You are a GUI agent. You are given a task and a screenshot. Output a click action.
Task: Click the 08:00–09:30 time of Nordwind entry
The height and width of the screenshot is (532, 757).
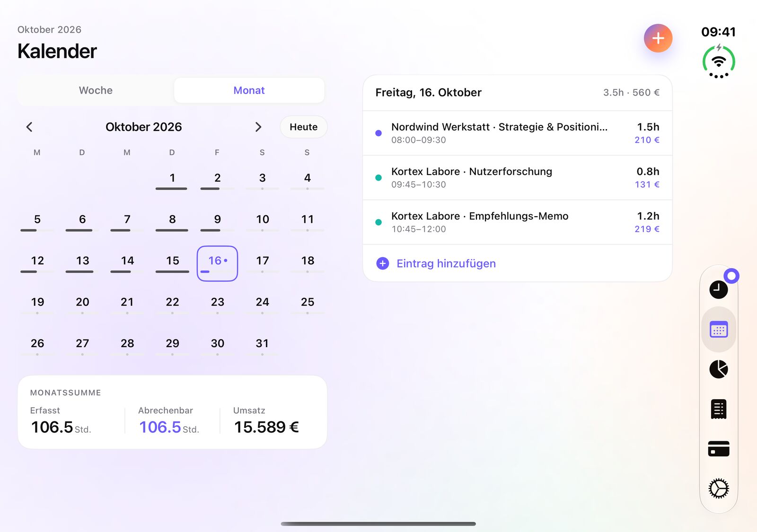[x=418, y=140]
